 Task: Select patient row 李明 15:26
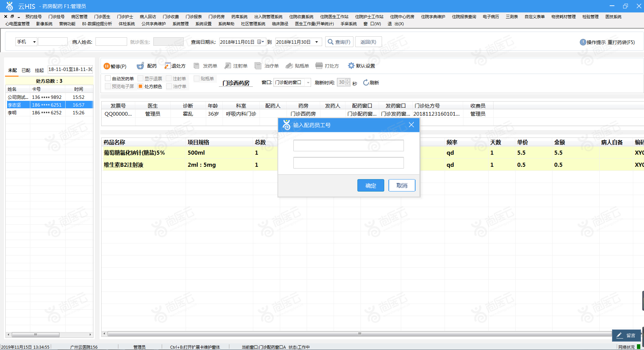pyautogui.click(x=49, y=113)
